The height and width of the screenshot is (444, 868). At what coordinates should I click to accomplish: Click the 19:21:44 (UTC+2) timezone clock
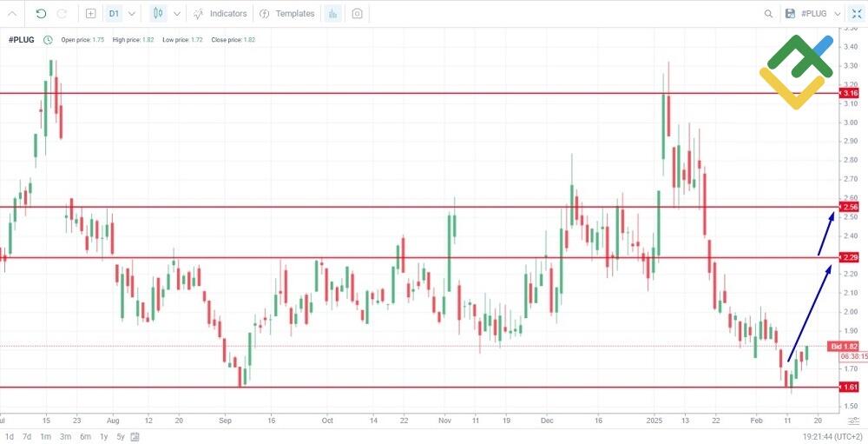click(832, 437)
